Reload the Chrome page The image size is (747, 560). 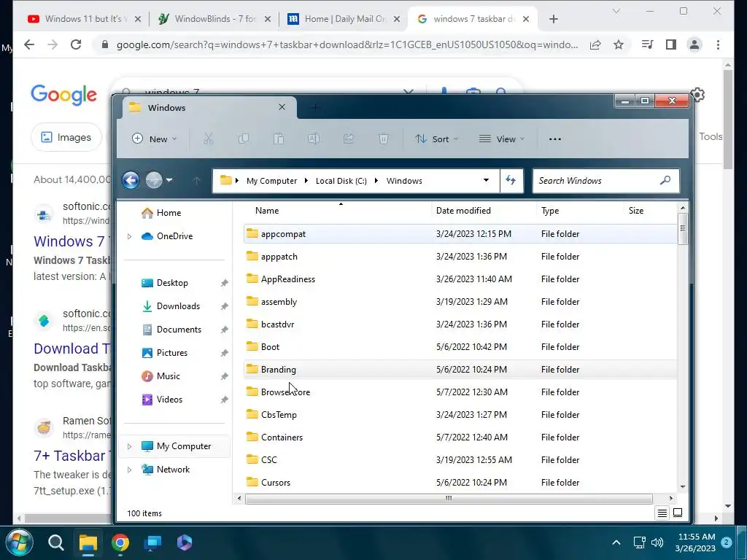[76, 44]
